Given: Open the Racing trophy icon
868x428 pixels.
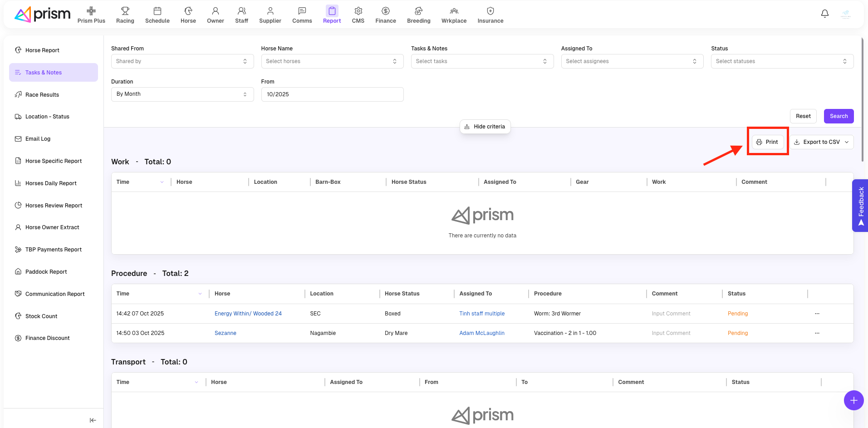Looking at the screenshot, I should [x=125, y=11].
